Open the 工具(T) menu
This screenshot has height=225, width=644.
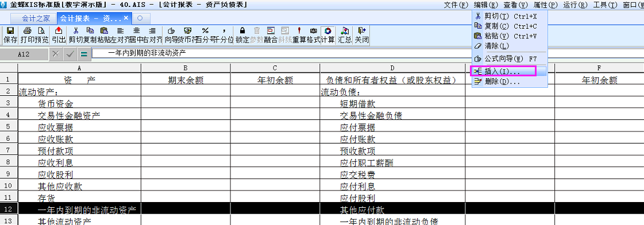[605, 5]
